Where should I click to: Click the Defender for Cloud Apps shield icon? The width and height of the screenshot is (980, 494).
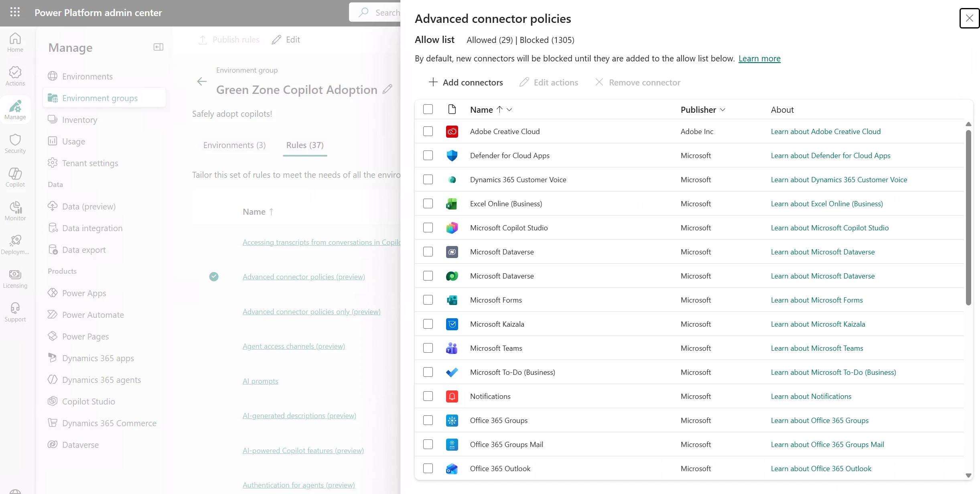tap(452, 155)
